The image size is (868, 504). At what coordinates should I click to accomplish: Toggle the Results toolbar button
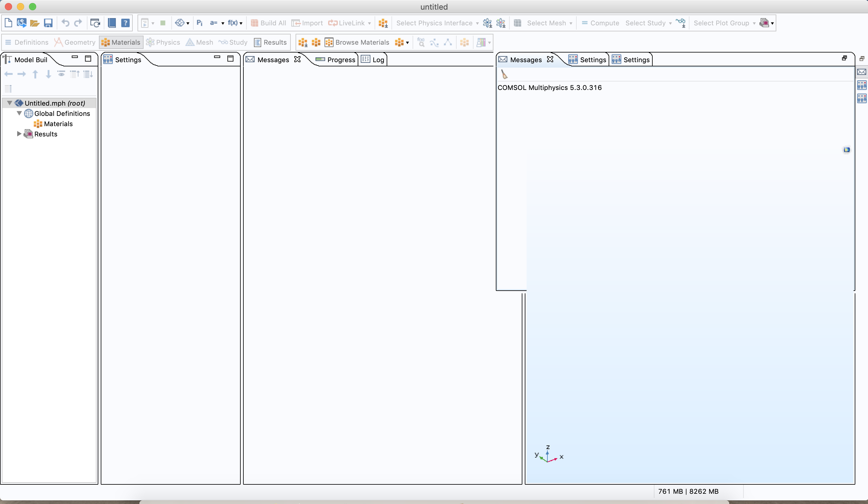pyautogui.click(x=271, y=42)
